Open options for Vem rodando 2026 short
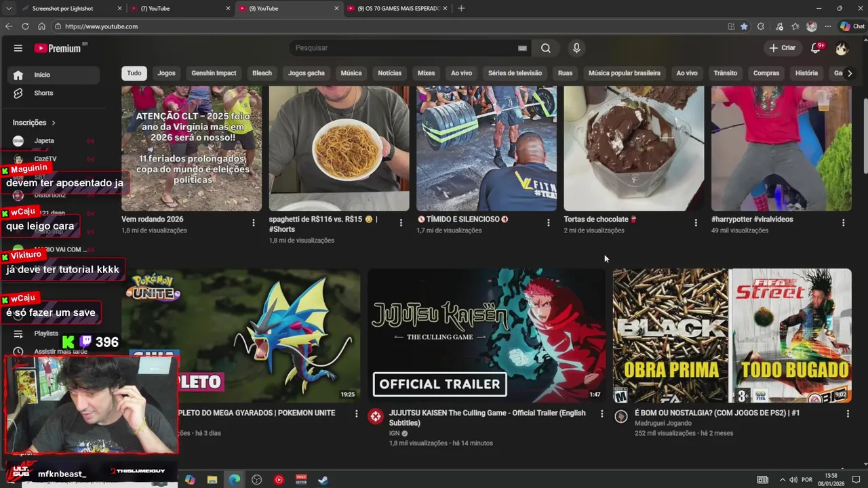868x488 pixels. (254, 222)
